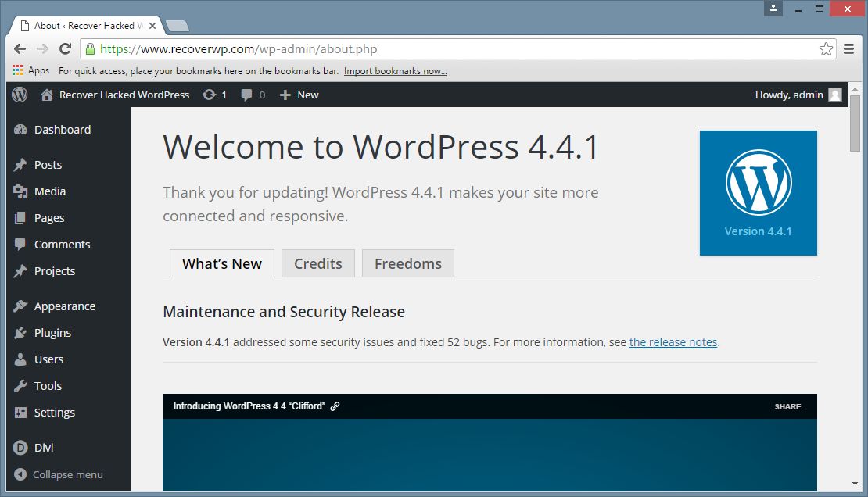Screen dimensions: 868x497
Task: Open a new browser tab
Action: tap(178, 26)
